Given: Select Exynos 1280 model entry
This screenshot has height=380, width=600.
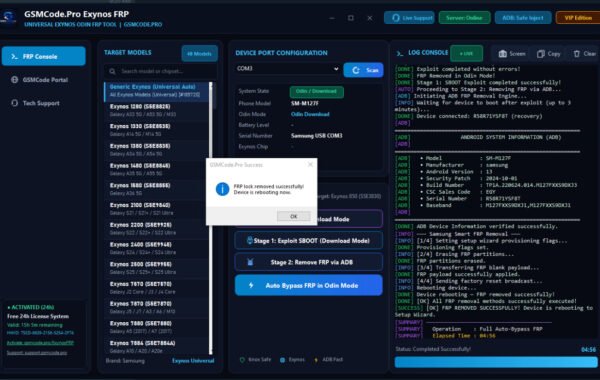Looking at the screenshot, I should pos(156,110).
